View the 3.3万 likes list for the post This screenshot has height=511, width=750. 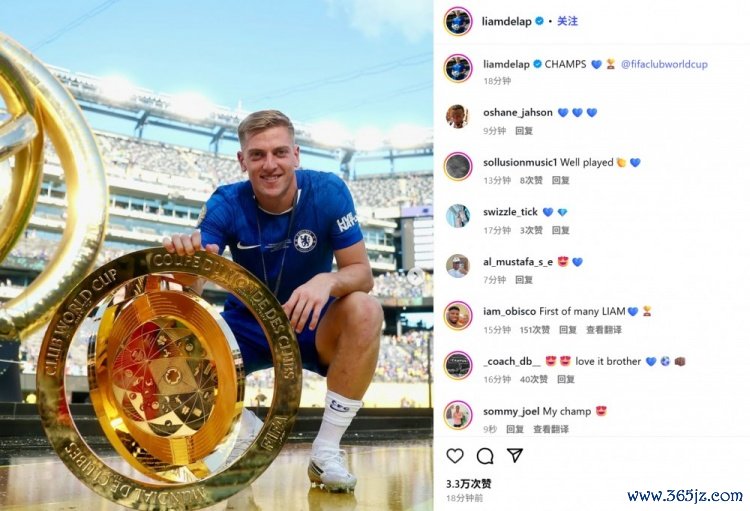click(x=469, y=484)
